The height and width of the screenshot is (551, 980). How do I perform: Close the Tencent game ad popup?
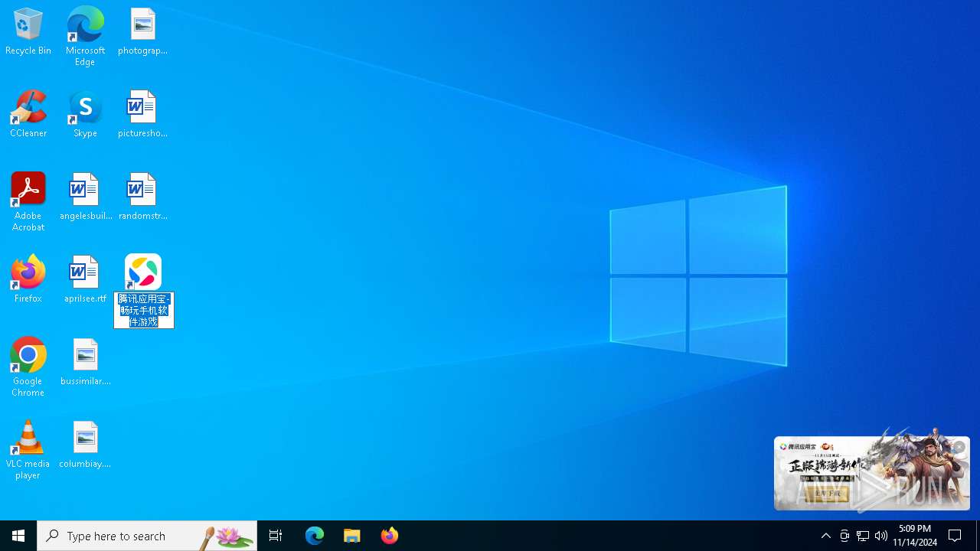[x=959, y=448]
